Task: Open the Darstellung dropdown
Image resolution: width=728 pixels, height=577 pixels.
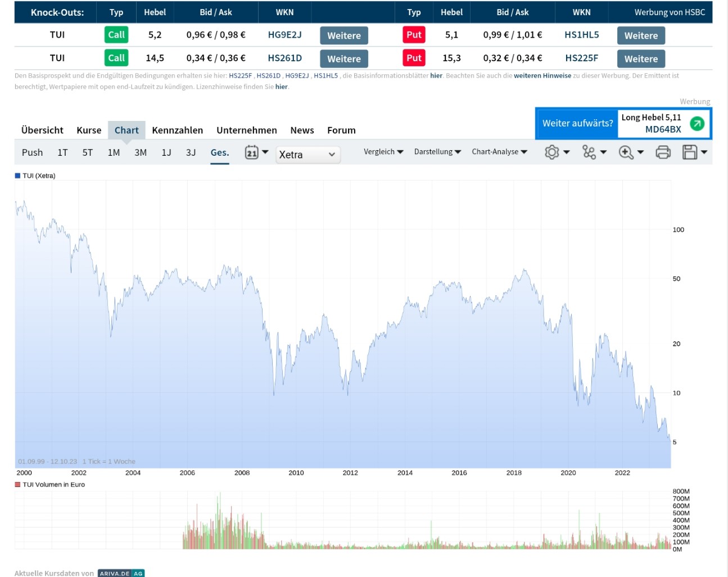Action: [x=437, y=152]
